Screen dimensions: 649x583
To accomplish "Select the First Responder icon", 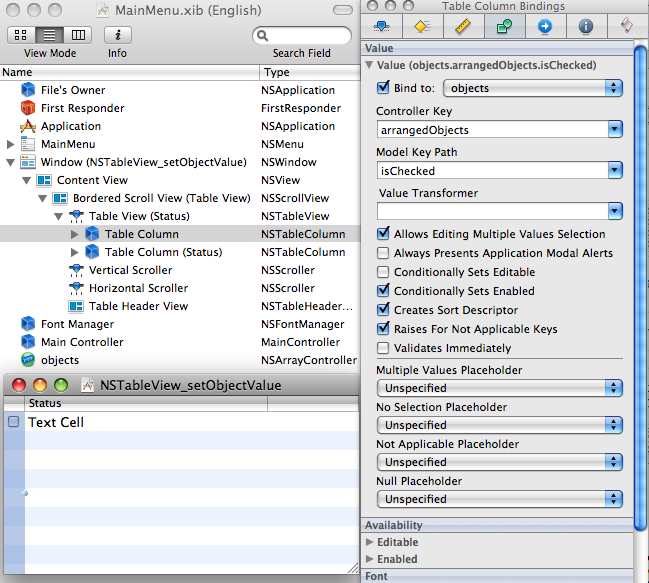I will 28,108.
